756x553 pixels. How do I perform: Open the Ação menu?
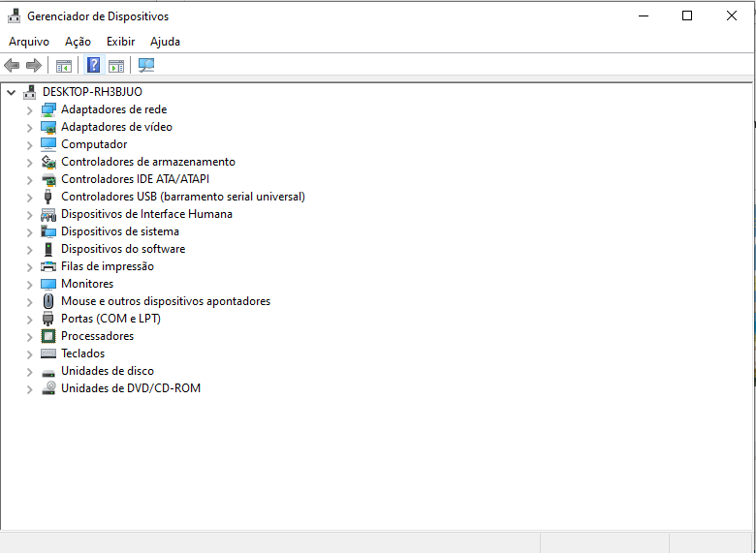[x=78, y=42]
